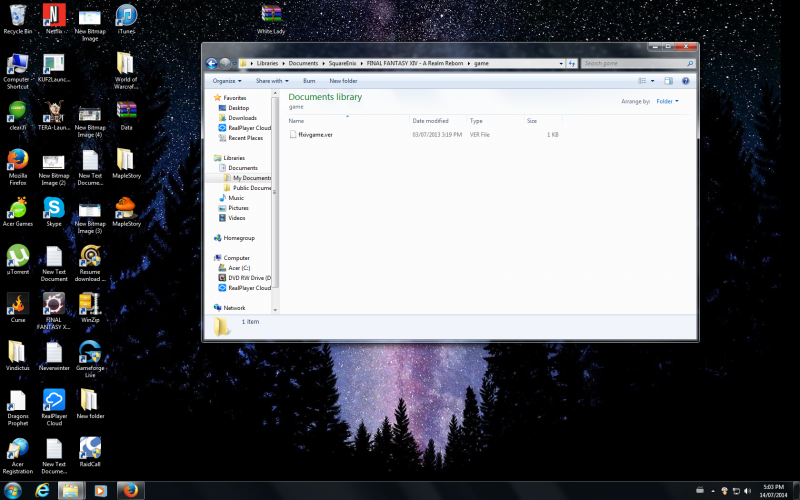
Task: Click the Explorer Back arrow button
Action: [211, 63]
